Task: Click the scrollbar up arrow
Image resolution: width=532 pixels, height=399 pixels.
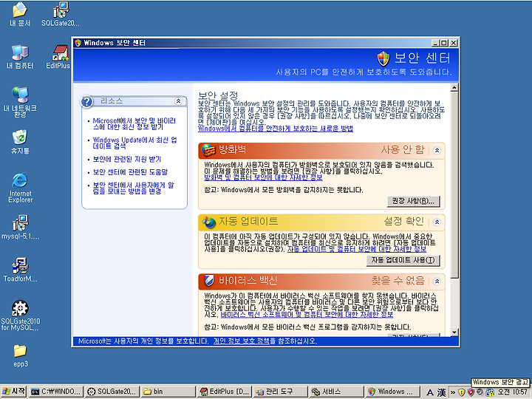Action: (454, 88)
